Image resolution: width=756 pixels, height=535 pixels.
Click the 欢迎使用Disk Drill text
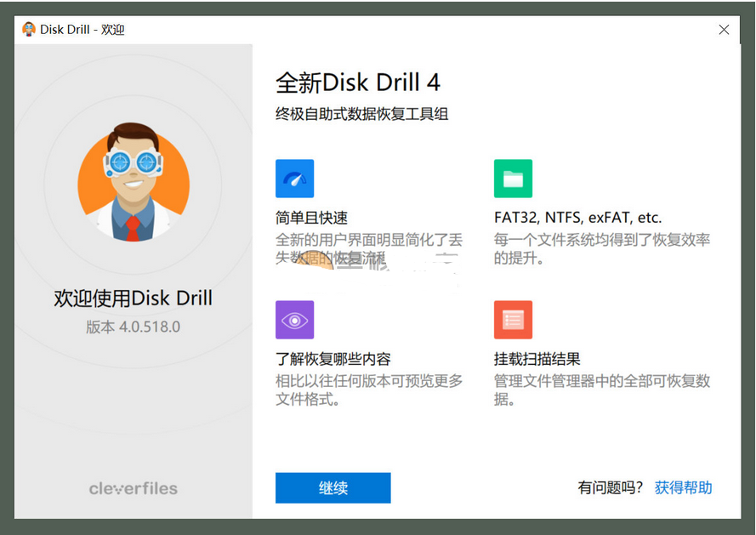click(x=133, y=299)
